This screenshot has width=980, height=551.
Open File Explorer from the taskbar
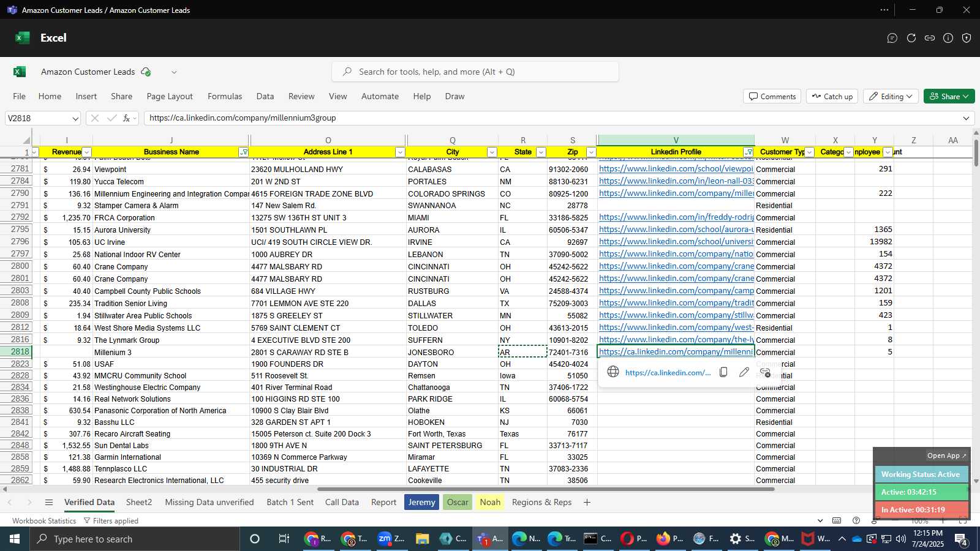(x=422, y=539)
